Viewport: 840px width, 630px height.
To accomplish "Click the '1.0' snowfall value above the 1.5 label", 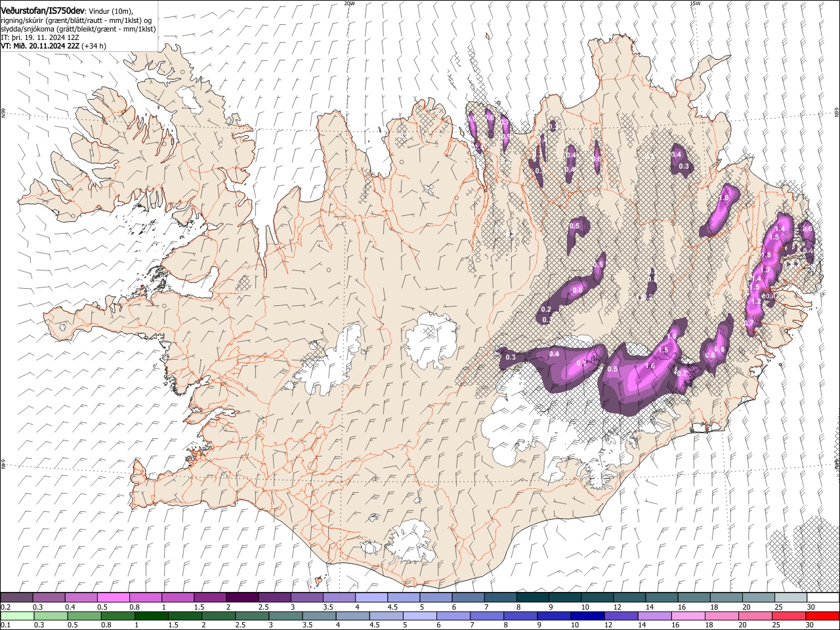I will point(671,336).
